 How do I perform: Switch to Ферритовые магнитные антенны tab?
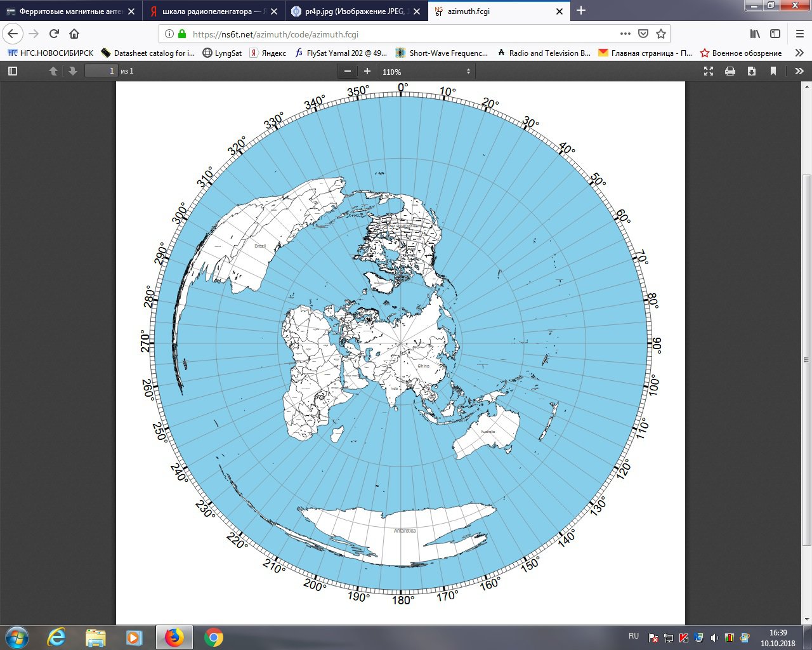[x=71, y=11]
